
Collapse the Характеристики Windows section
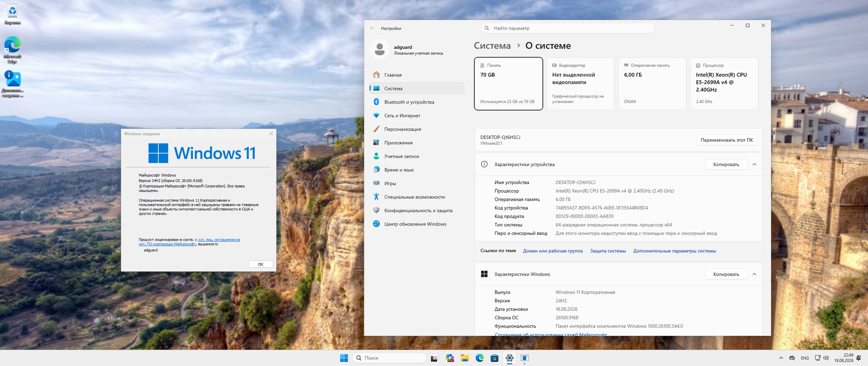tap(754, 274)
